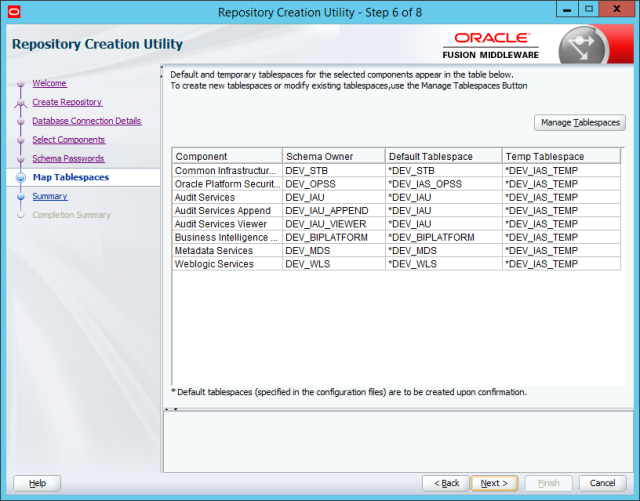640x501 pixels.
Task: Go back with the Back button
Action: [446, 483]
